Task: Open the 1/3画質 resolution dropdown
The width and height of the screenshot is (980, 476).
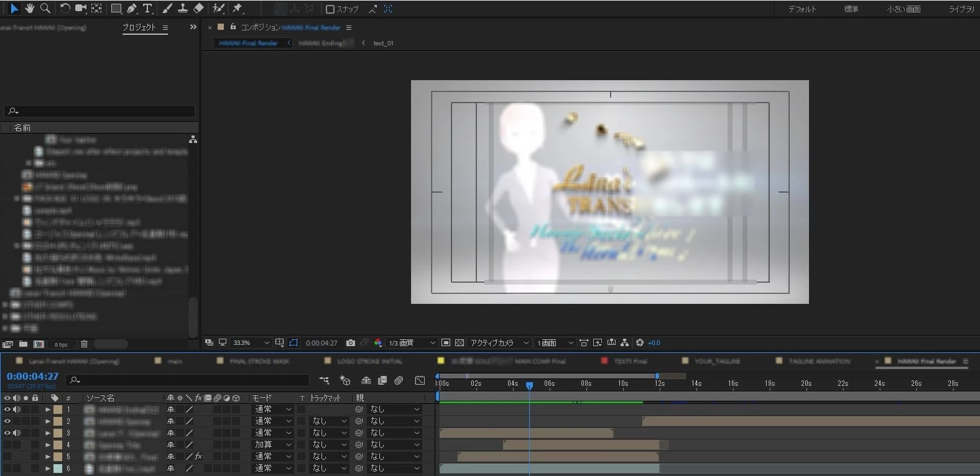Action: 412,342
